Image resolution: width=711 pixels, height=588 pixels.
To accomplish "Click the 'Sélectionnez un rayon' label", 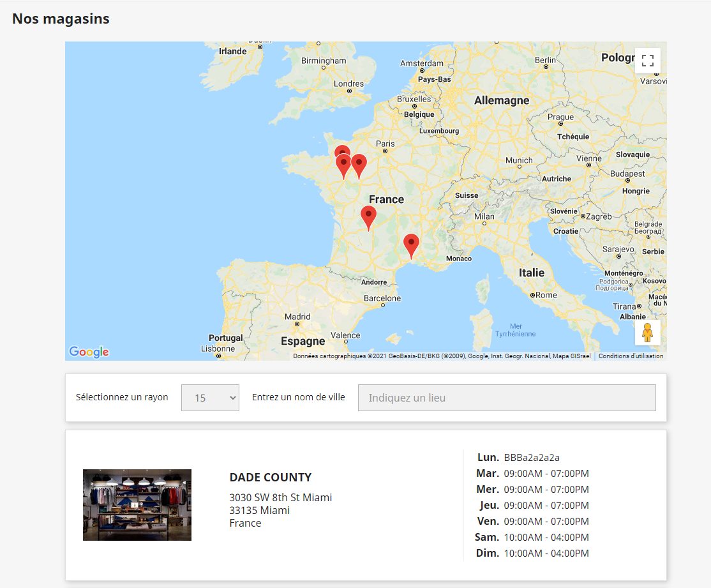I will pos(122,397).
